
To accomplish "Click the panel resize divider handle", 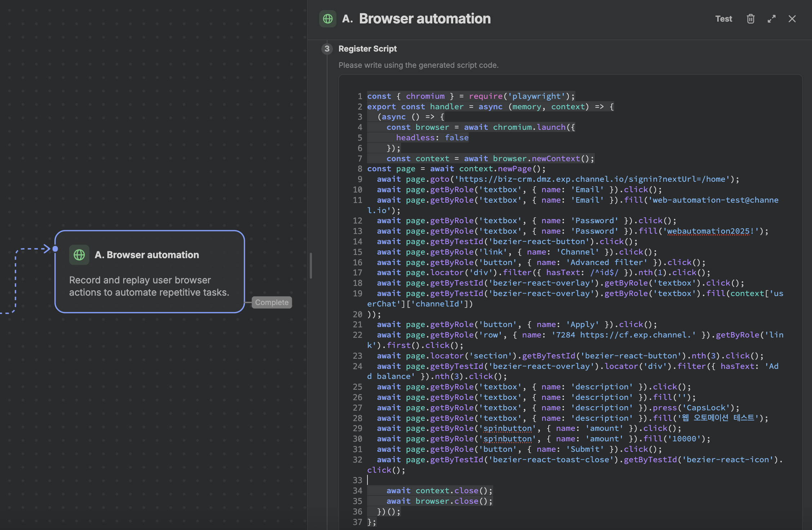I will click(311, 265).
